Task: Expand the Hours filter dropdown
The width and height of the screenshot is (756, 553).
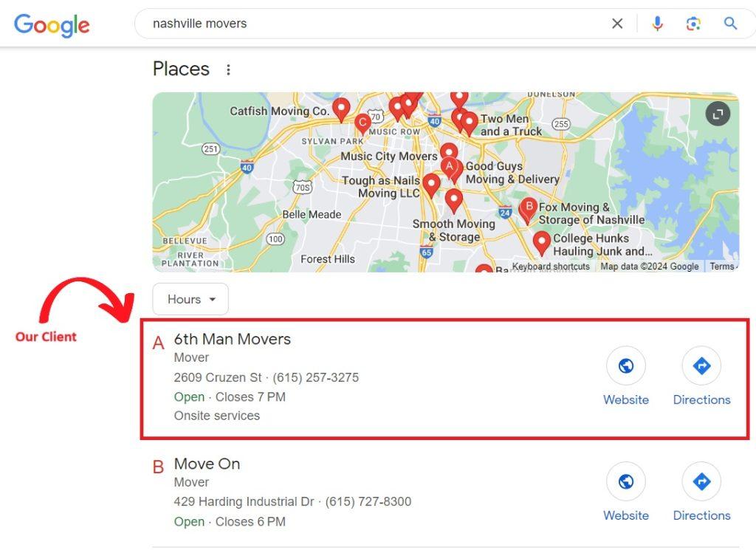Action: tap(190, 299)
